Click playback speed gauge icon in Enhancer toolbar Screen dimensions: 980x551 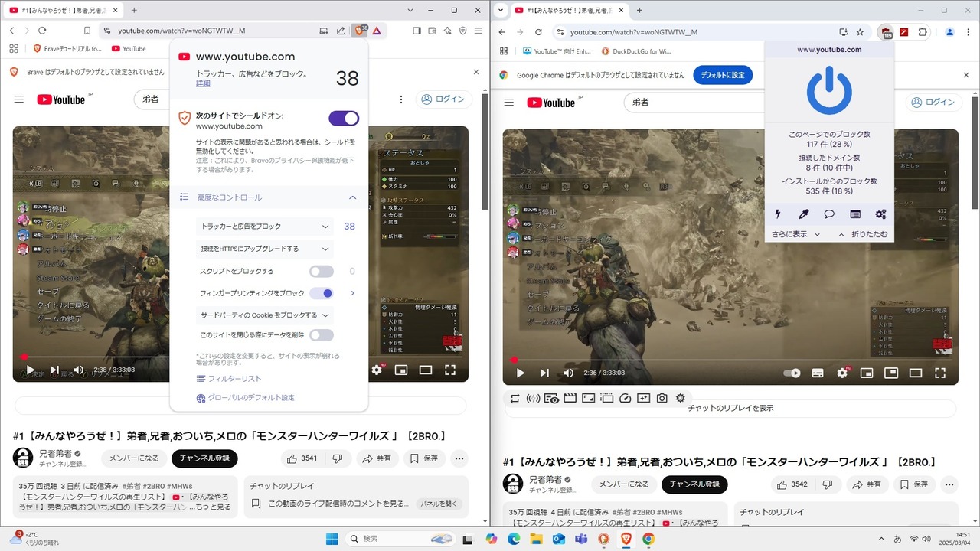pos(625,399)
